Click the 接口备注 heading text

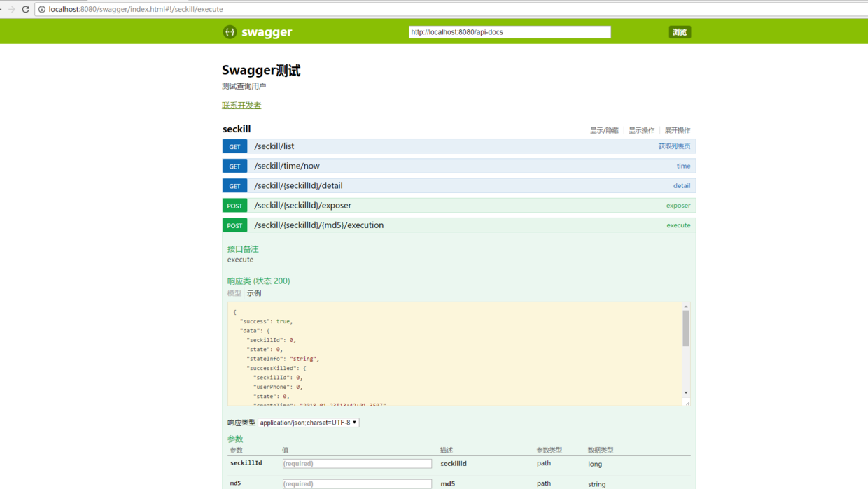(x=243, y=249)
